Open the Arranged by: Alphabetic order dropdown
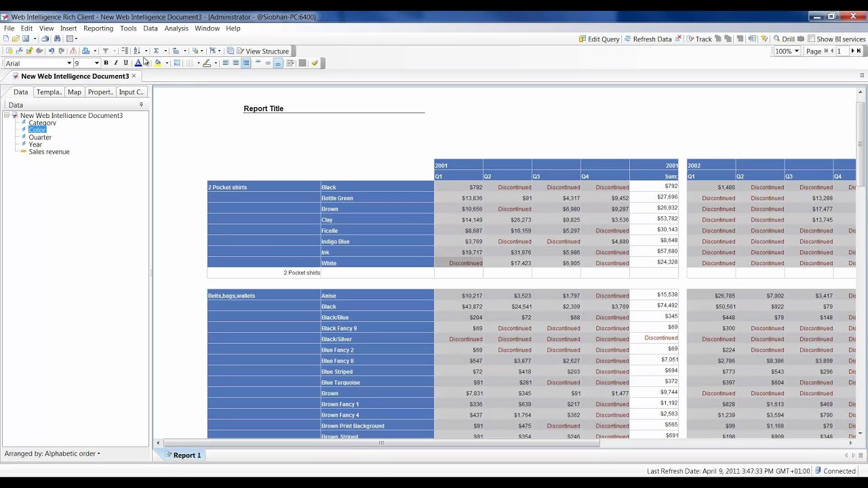The height and width of the screenshot is (488, 868). pyautogui.click(x=52, y=453)
